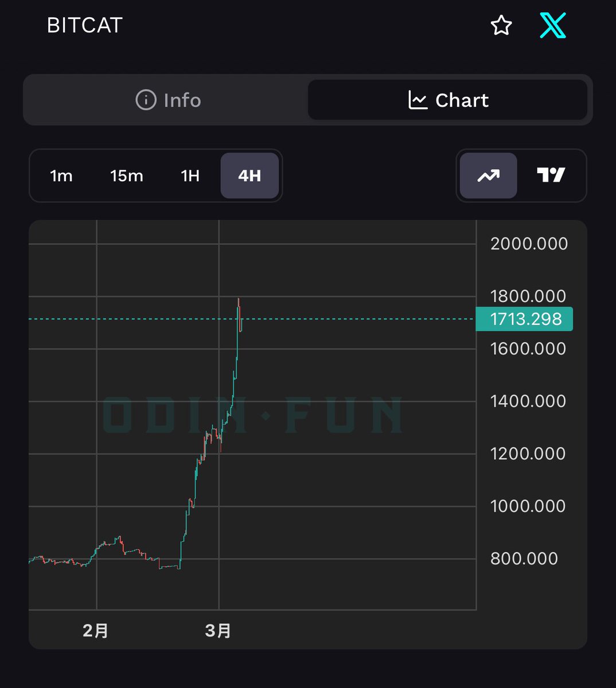Image resolution: width=616 pixels, height=688 pixels.
Task: Select the 1H timeframe
Action: (x=190, y=175)
